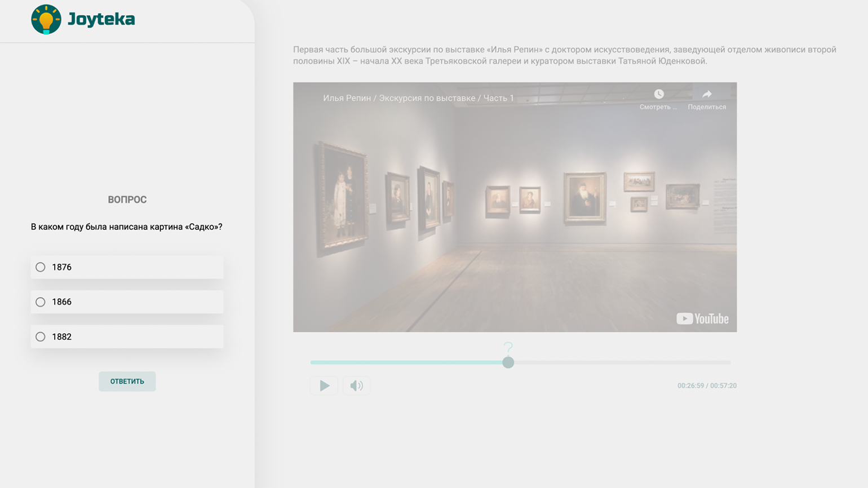This screenshot has width=868, height=488.
Task: Play the video with the play button
Action: pyautogui.click(x=324, y=385)
